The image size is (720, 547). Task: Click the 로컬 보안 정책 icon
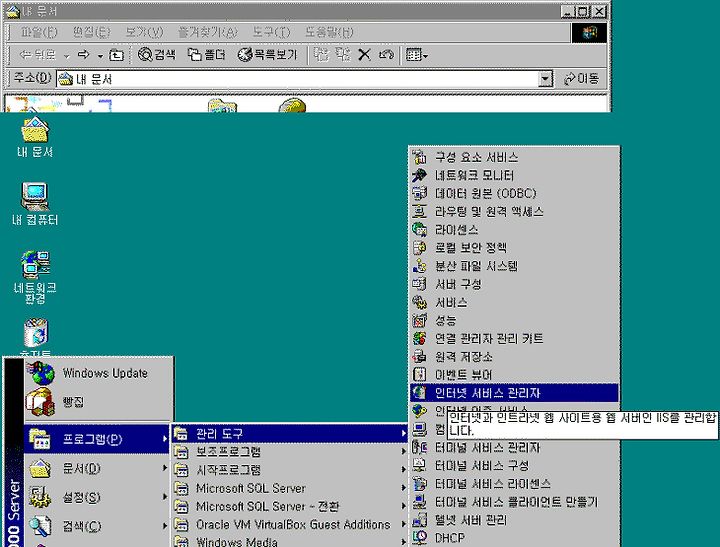coord(419,248)
